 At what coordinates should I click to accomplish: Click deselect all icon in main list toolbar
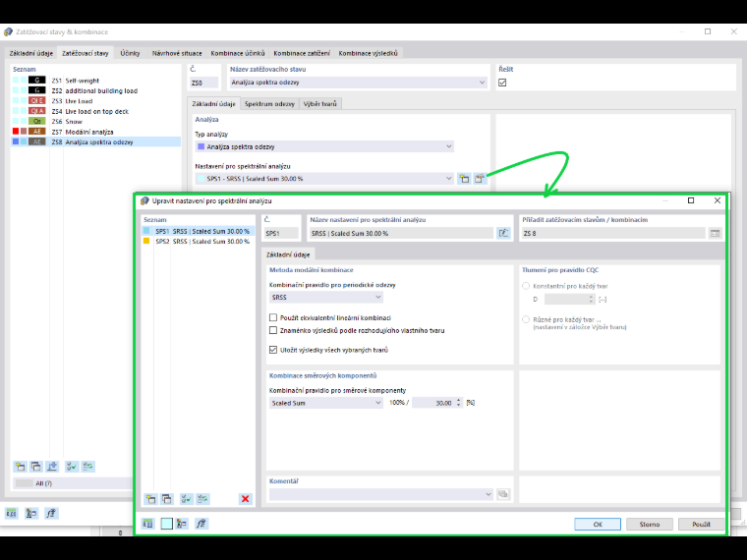(87, 467)
